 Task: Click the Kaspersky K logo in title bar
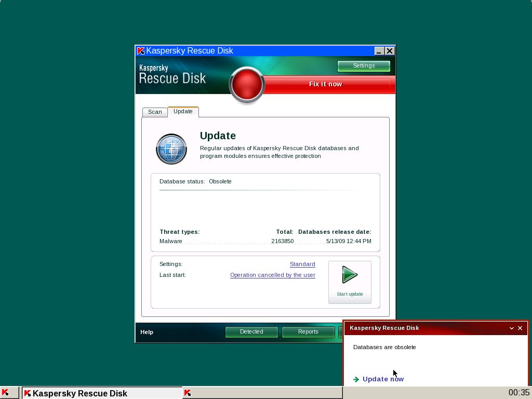point(141,51)
